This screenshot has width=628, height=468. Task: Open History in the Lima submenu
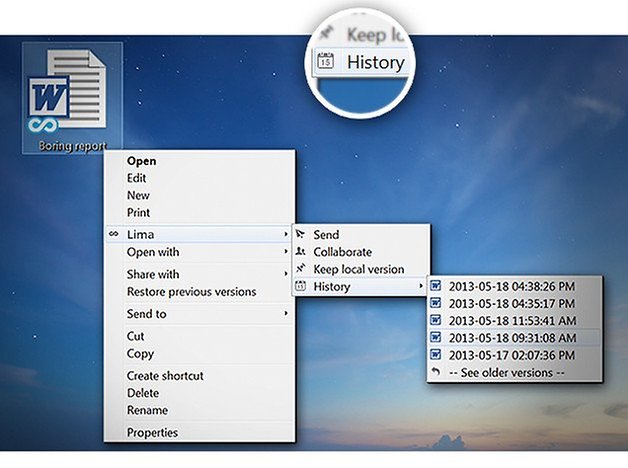coord(361,286)
